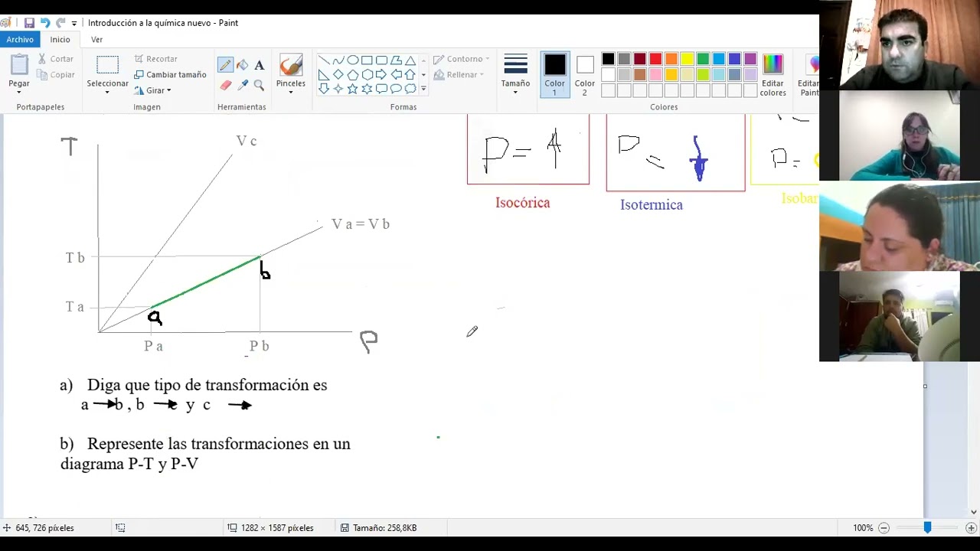Select the Magnifier tool
This screenshot has width=980, height=551.
[259, 85]
